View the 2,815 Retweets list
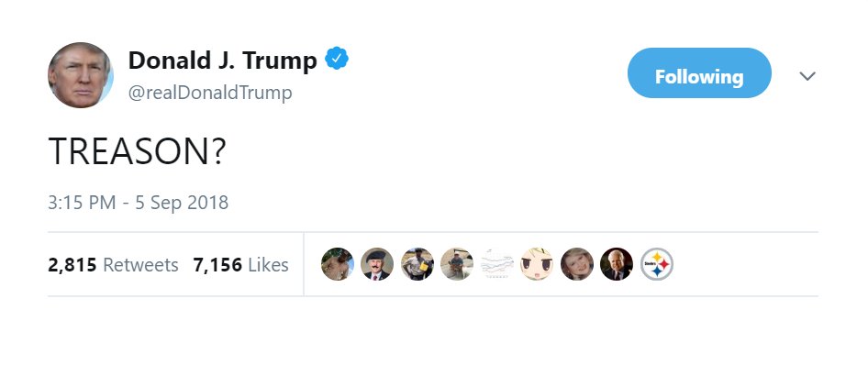 pyautogui.click(x=114, y=265)
